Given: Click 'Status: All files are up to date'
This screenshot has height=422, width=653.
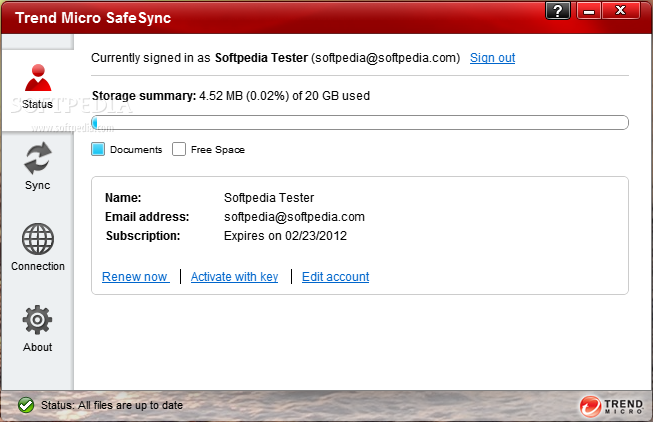Looking at the screenshot, I should point(112,405).
